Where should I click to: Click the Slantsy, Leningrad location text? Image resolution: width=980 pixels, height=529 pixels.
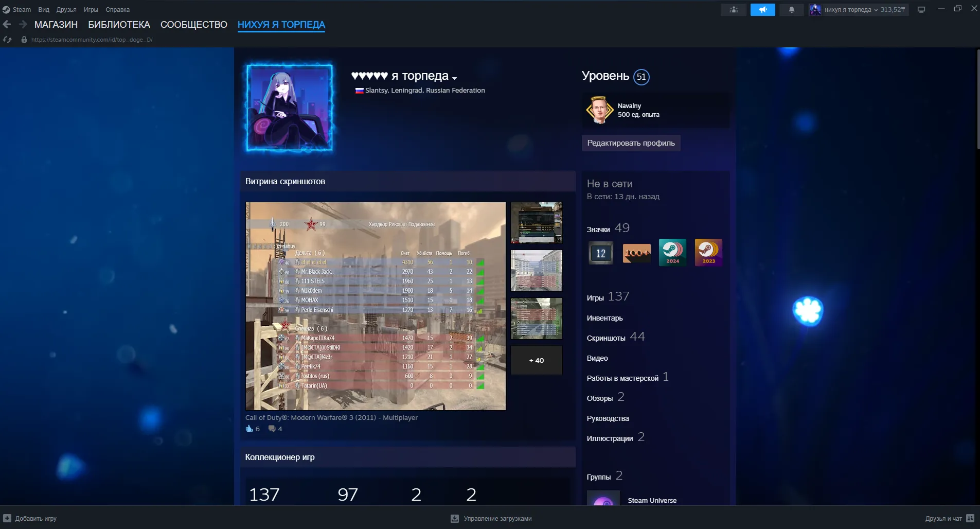point(425,91)
